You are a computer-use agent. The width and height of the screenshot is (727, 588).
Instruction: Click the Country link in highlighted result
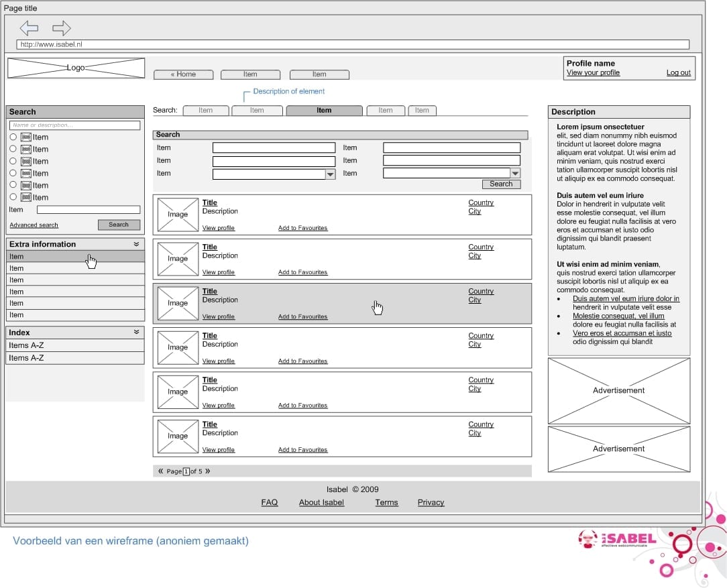pyautogui.click(x=481, y=292)
